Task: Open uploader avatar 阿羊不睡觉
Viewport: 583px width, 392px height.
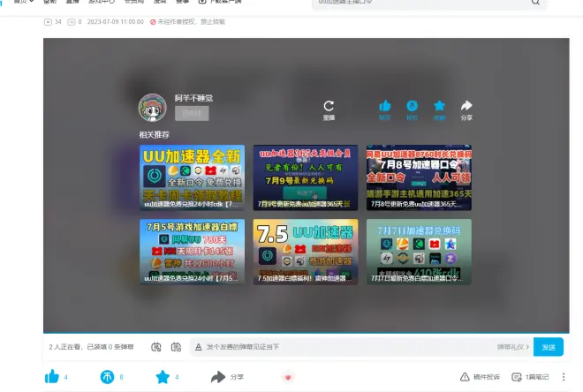Action: click(153, 108)
